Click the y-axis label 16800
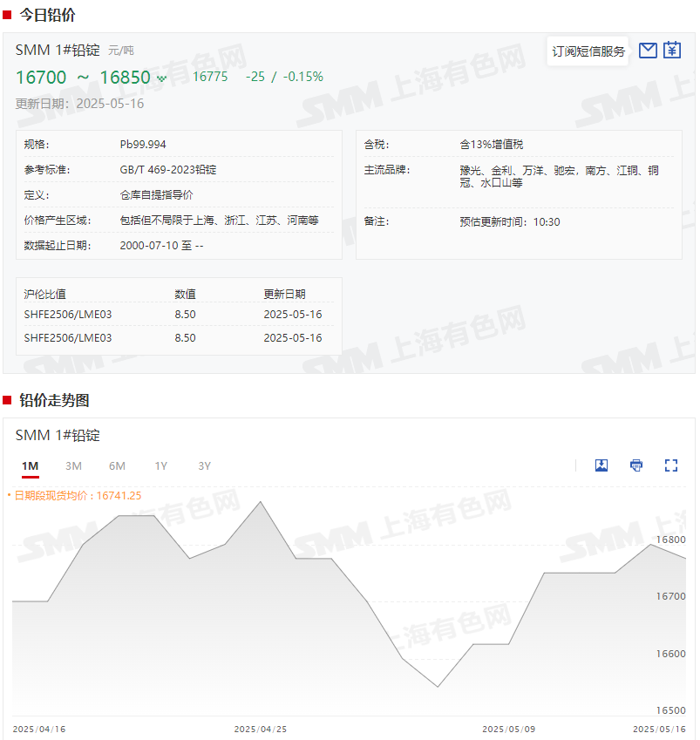 pyautogui.click(x=670, y=540)
